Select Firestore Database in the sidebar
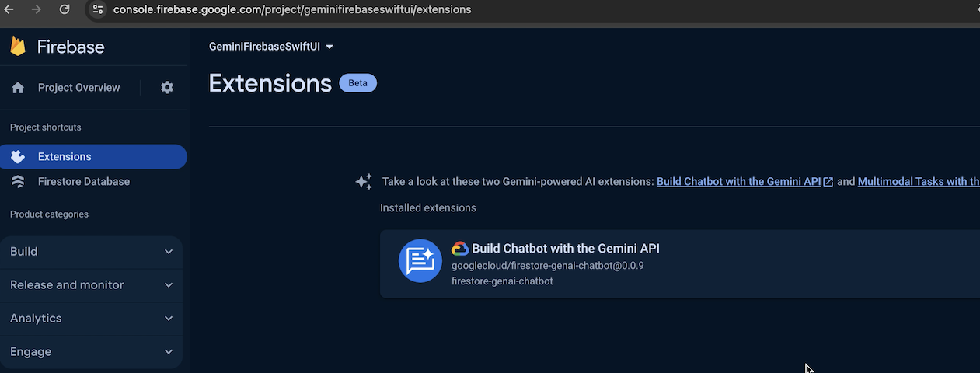This screenshot has height=373, width=980. 84,182
